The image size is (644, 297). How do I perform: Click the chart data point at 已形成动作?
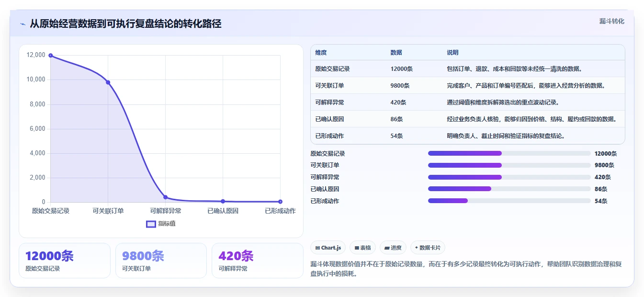280,202
